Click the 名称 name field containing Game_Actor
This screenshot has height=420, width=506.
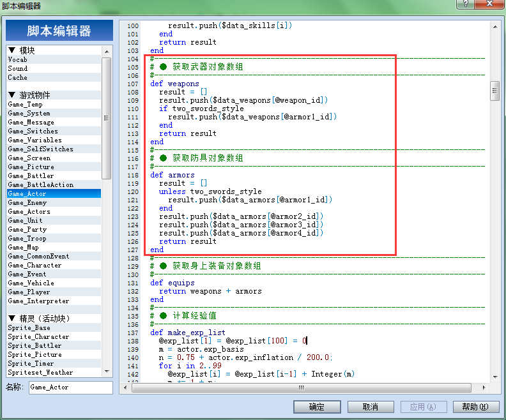(x=71, y=387)
